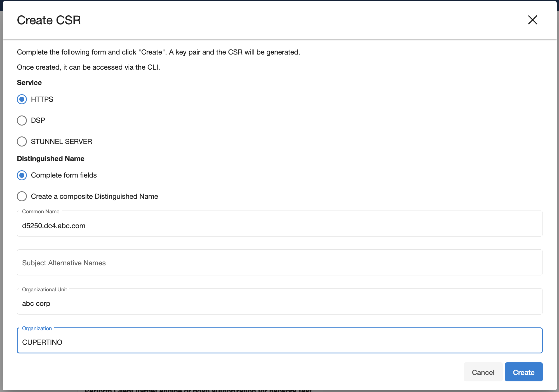559x392 pixels.
Task: Click the Complete form fields label
Action: tap(64, 175)
